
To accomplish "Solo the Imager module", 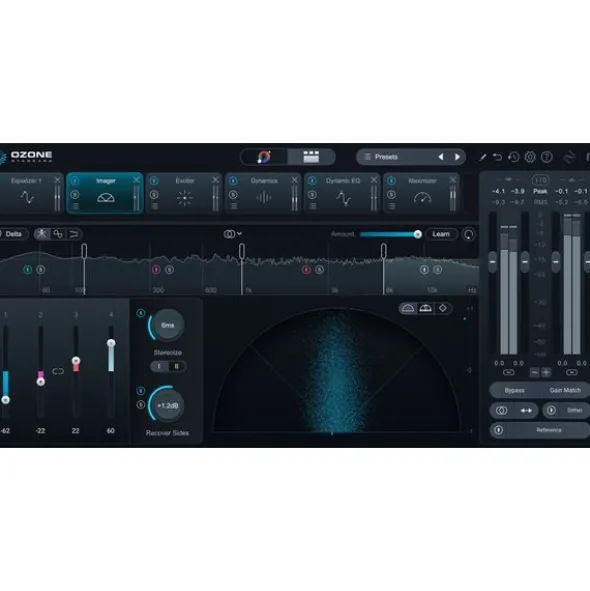I will [x=75, y=195].
